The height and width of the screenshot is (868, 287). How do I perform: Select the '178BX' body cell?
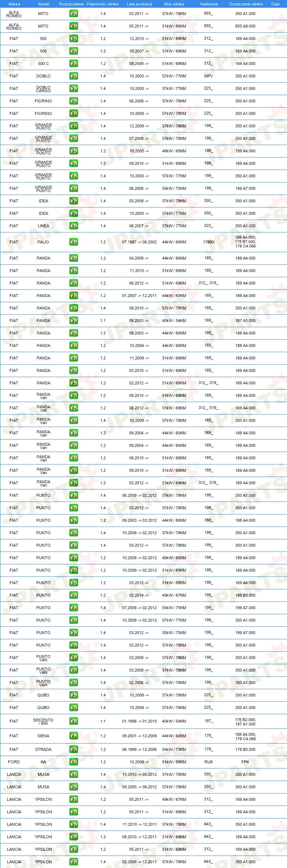pyautogui.click(x=209, y=242)
